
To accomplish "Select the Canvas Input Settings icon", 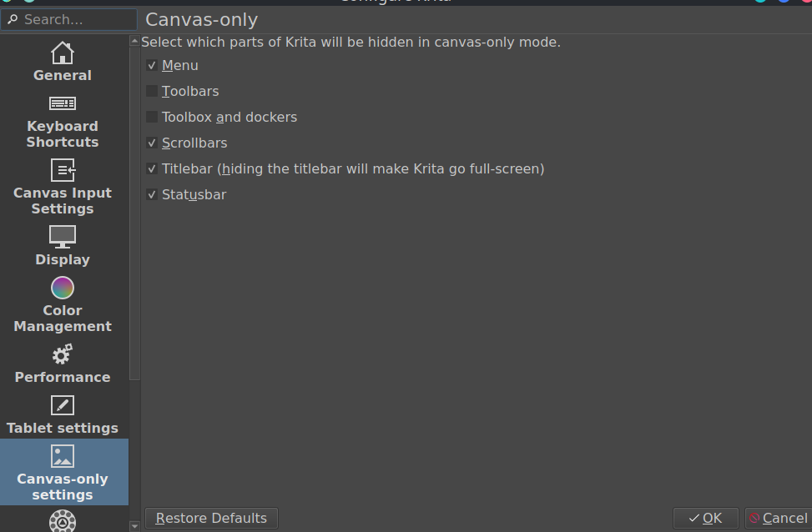I will pos(63,170).
